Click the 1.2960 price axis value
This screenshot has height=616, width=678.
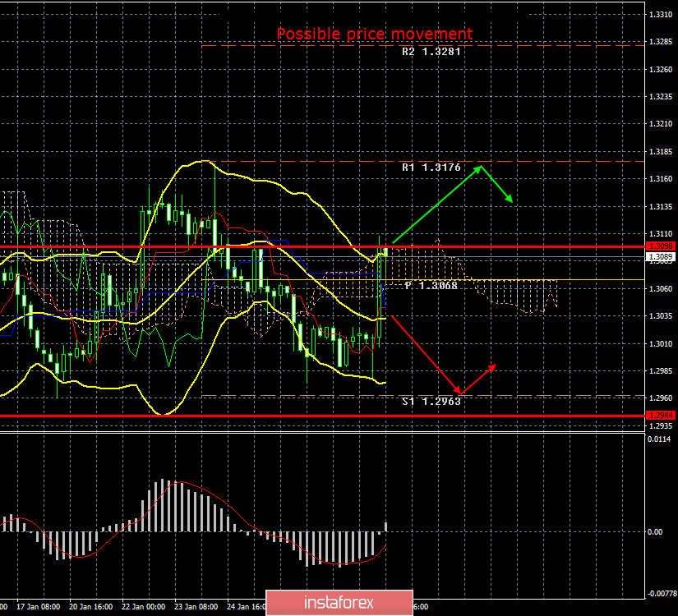[661, 398]
